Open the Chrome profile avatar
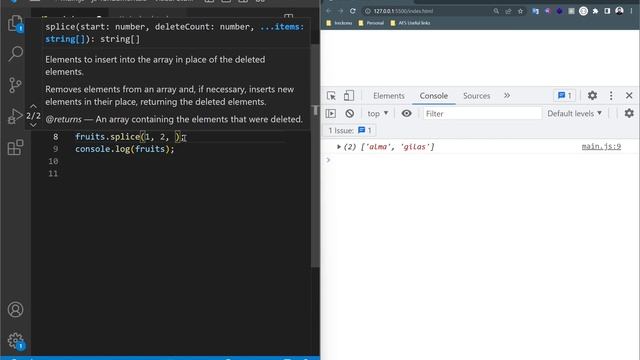Screen dimensions: 640x360 coord(619,11)
